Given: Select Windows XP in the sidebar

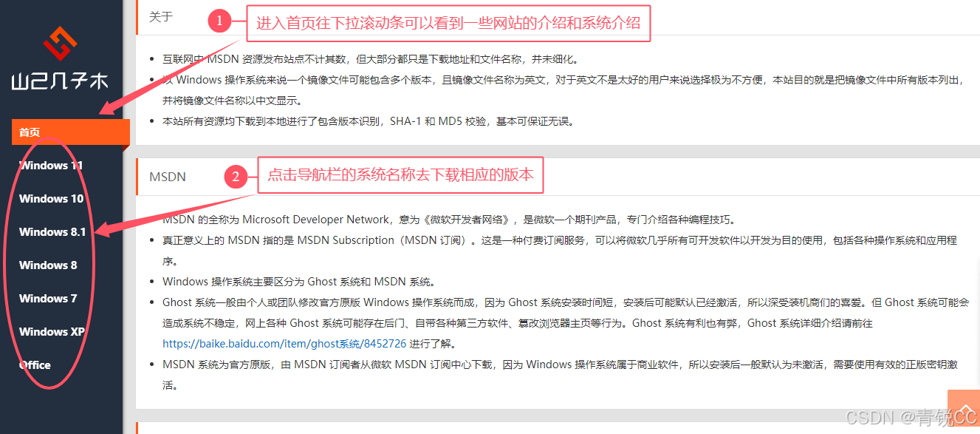Looking at the screenshot, I should point(52,332).
